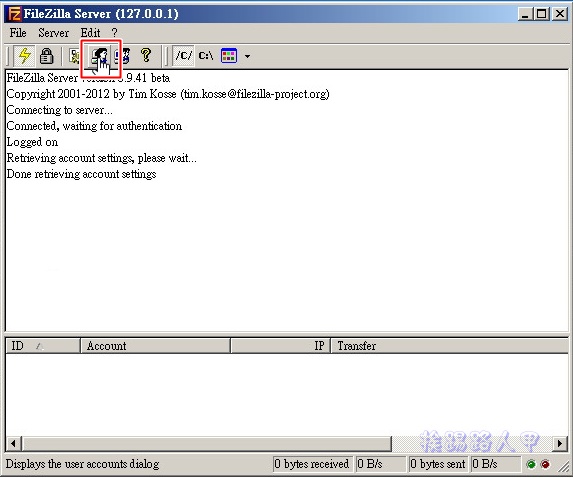This screenshot has height=478, width=573.
Task: Open the ? help menu
Action: click(114, 33)
